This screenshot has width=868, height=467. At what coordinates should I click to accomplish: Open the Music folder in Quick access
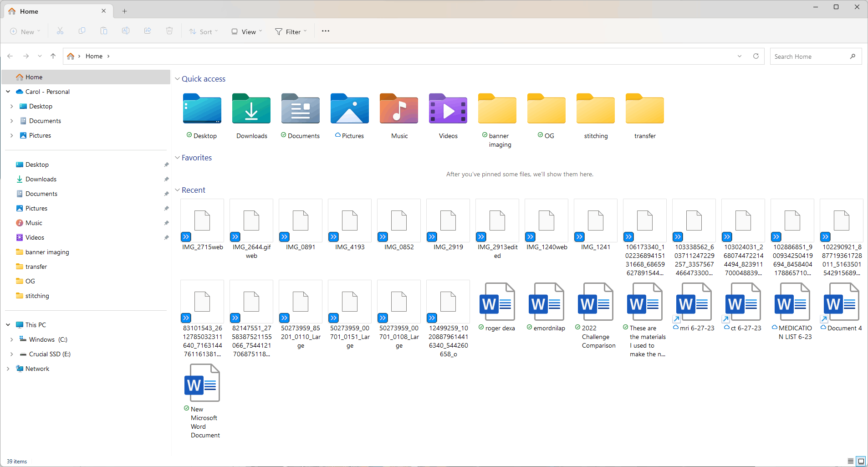pyautogui.click(x=399, y=116)
